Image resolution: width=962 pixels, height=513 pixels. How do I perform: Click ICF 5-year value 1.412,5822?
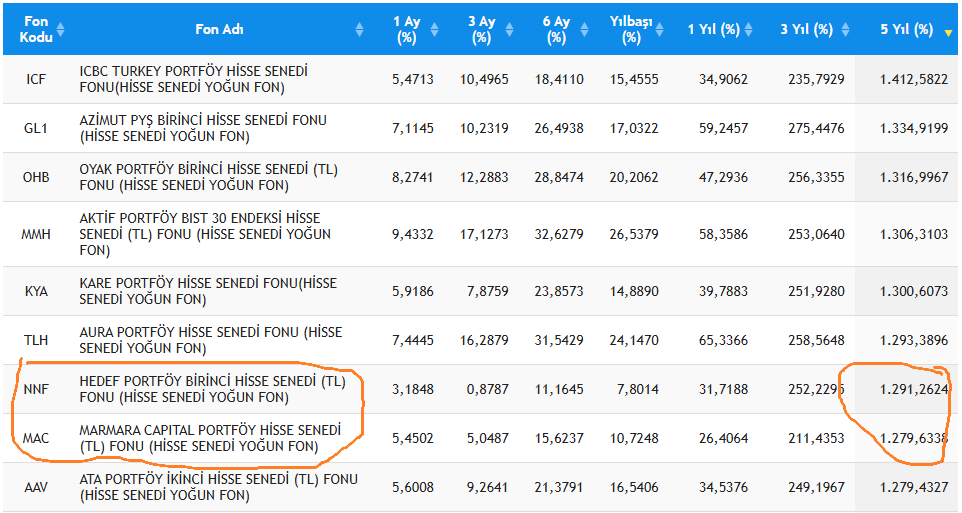pos(914,79)
